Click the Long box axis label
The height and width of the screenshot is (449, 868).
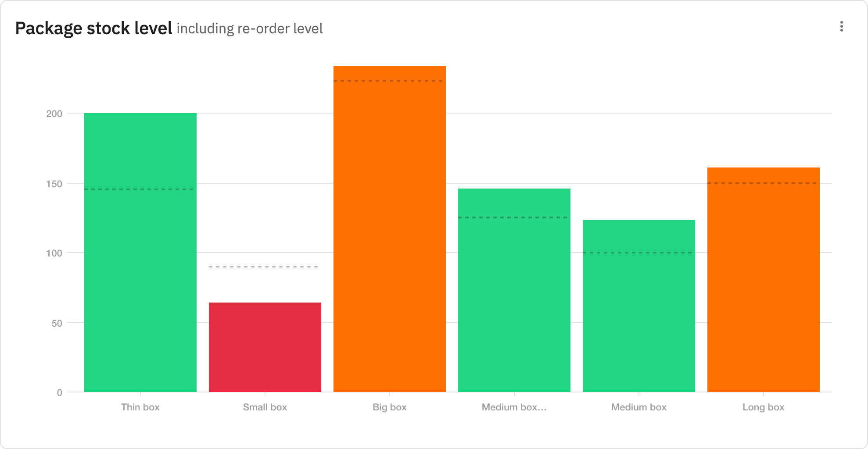pos(764,407)
